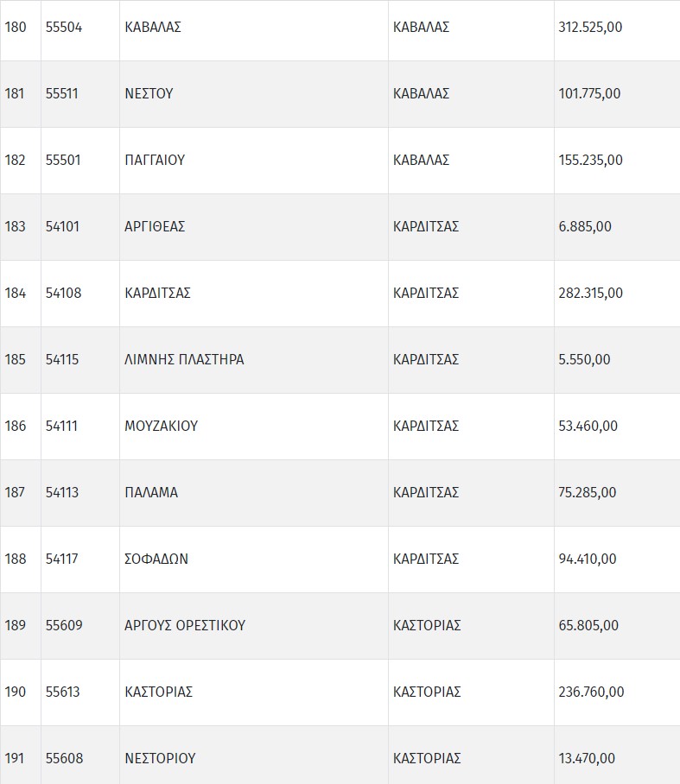Click the amount 75.285,00

[x=588, y=492]
